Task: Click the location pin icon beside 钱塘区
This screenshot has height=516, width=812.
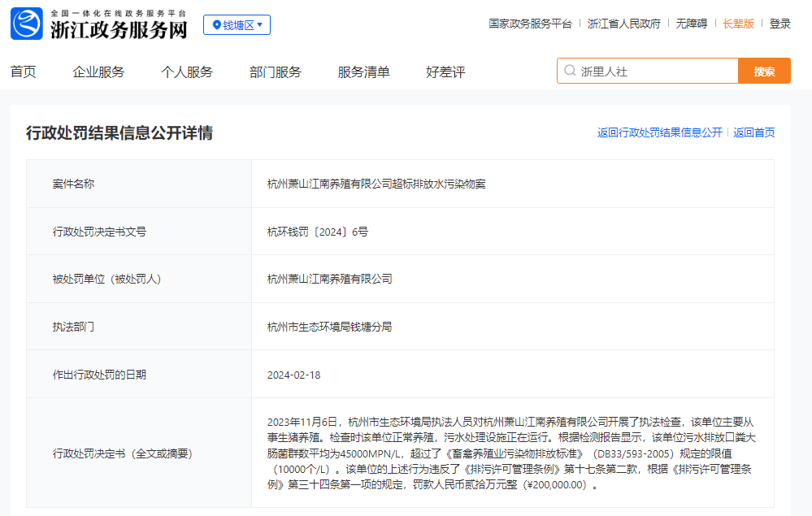Action: [x=217, y=25]
